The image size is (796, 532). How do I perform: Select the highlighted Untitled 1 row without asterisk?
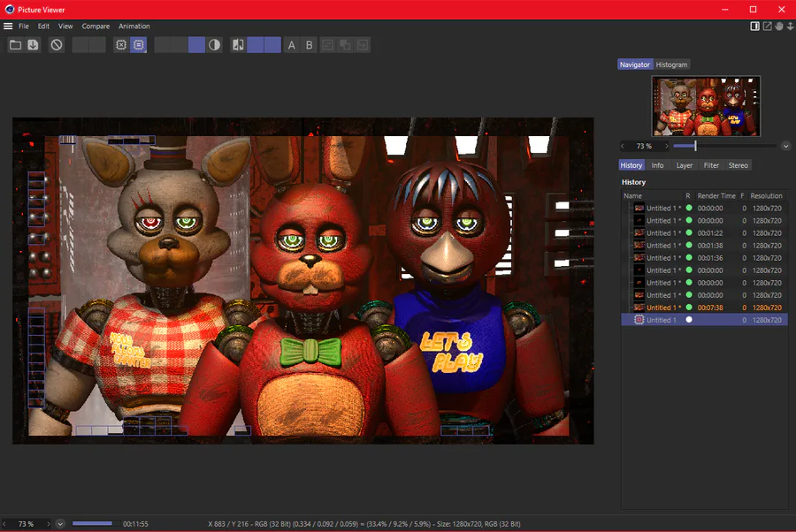tap(705, 320)
